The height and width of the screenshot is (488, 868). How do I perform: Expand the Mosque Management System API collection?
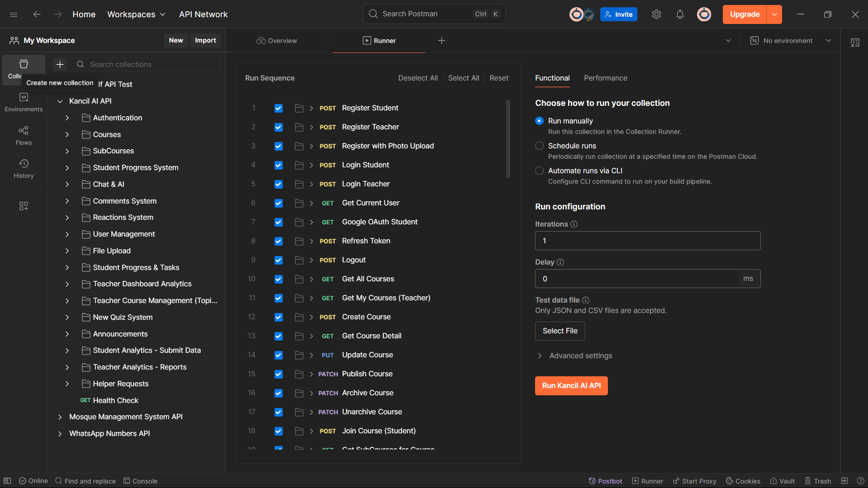pos(60,417)
